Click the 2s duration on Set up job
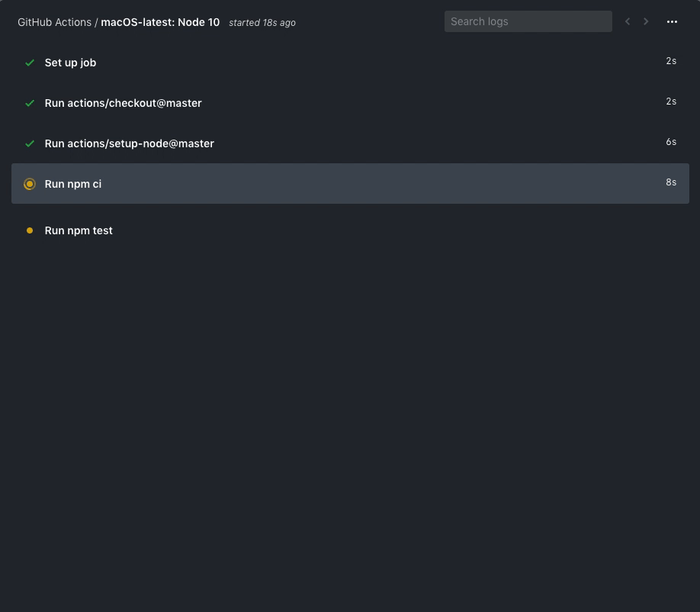Image resolution: width=700 pixels, height=612 pixels. [x=671, y=61]
